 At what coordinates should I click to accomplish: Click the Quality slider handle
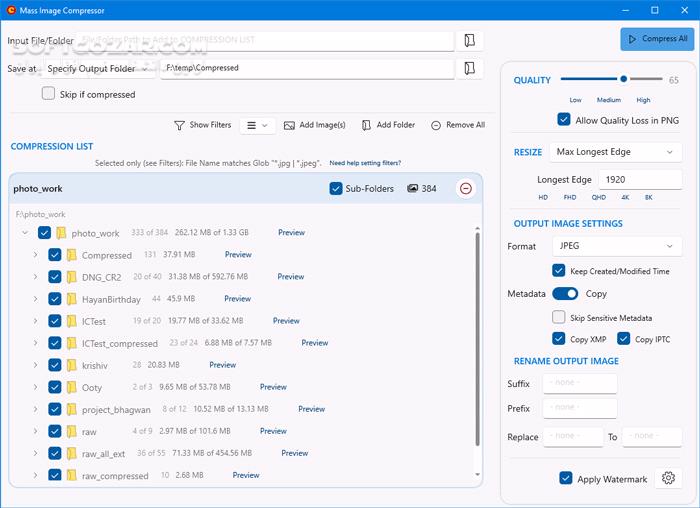tap(624, 78)
